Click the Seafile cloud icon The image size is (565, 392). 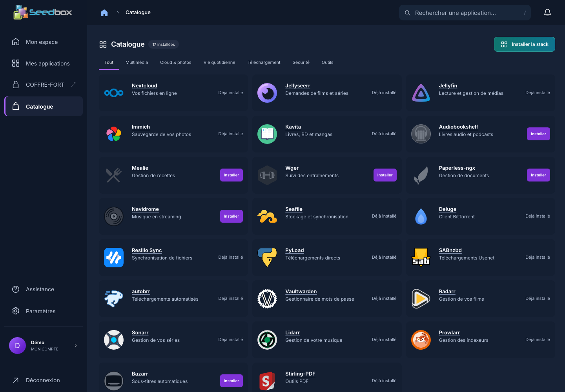pyautogui.click(x=267, y=216)
